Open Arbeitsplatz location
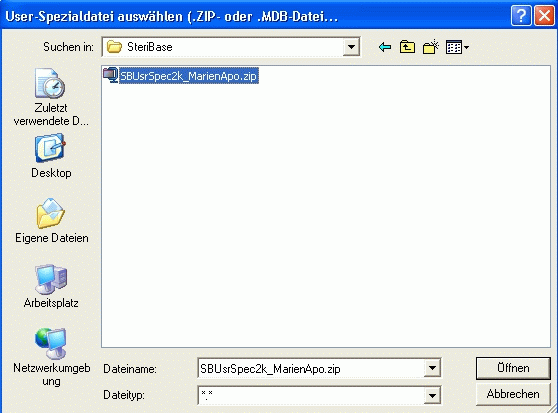The height and width of the screenshot is (413, 558). tap(51, 286)
